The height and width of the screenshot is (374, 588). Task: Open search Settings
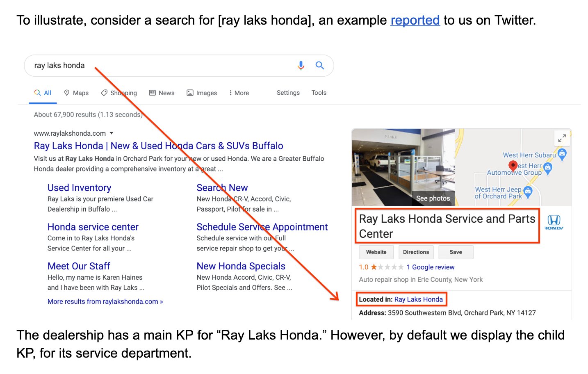pyautogui.click(x=288, y=93)
